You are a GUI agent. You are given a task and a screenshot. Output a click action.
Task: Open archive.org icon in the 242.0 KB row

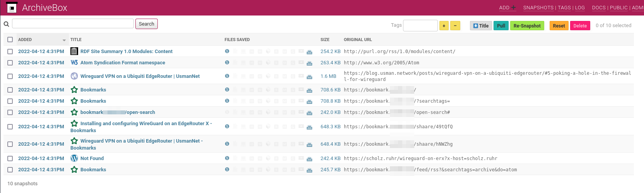click(x=309, y=112)
